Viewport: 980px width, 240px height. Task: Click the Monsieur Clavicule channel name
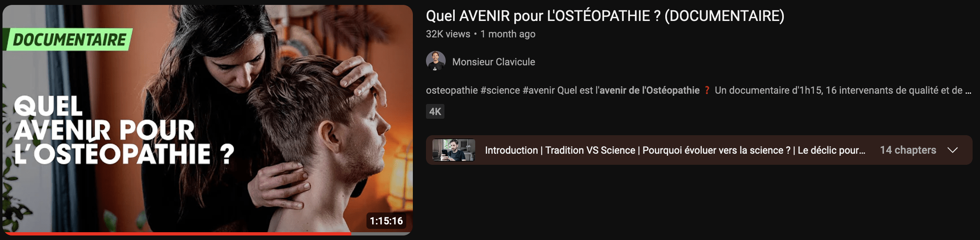(493, 62)
